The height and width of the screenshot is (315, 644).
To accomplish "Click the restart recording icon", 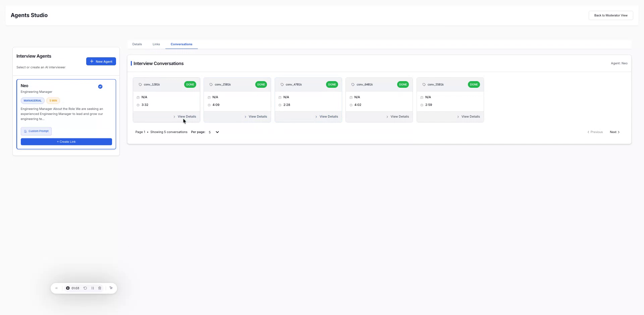I will click(85, 288).
